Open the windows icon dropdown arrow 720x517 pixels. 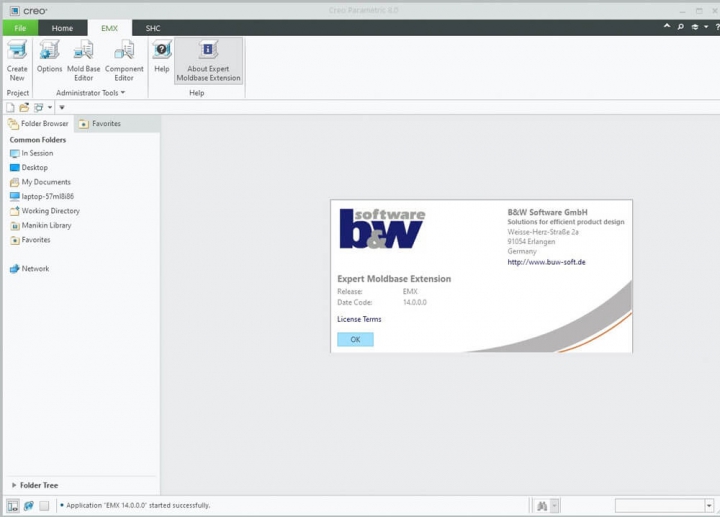click(x=50, y=107)
